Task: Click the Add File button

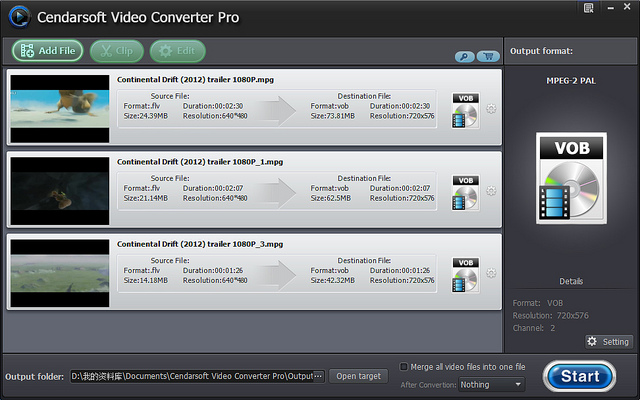Action: click(x=48, y=51)
